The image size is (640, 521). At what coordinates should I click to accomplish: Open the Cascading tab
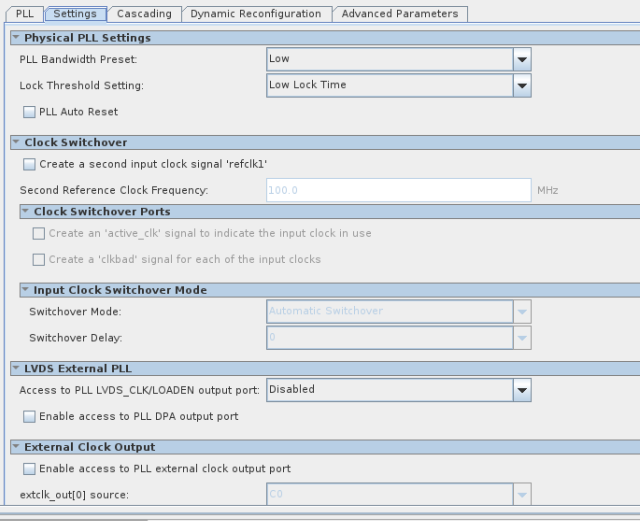tap(144, 14)
